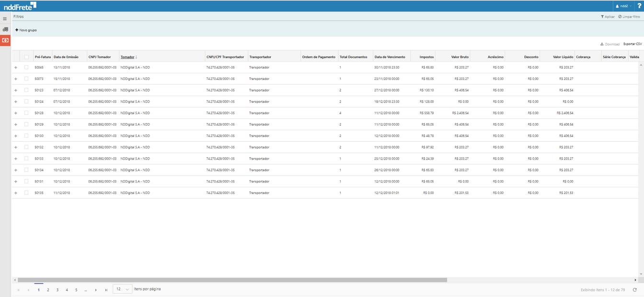Sort by the Tomador column header
This screenshot has height=297, width=644.
tap(127, 57)
